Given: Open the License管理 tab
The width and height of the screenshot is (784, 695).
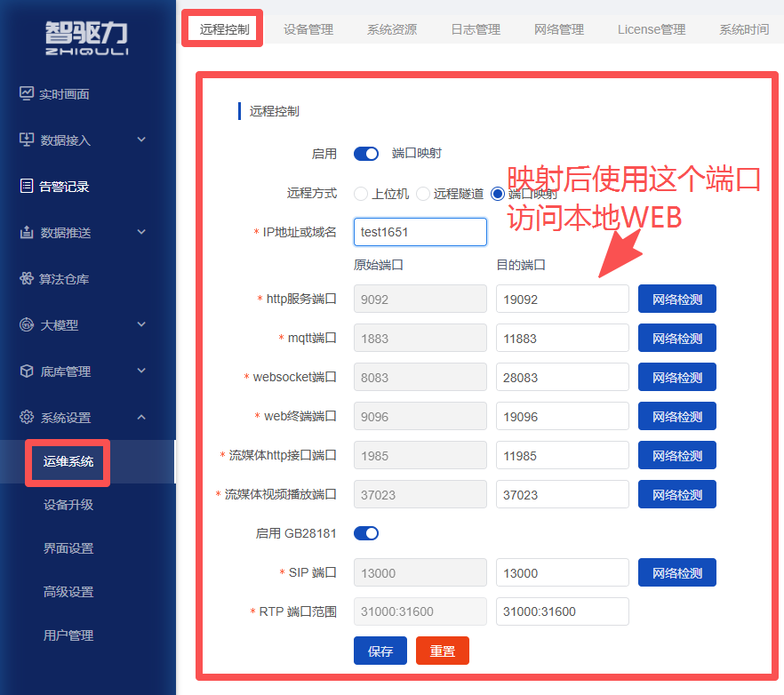Looking at the screenshot, I should 651,29.
